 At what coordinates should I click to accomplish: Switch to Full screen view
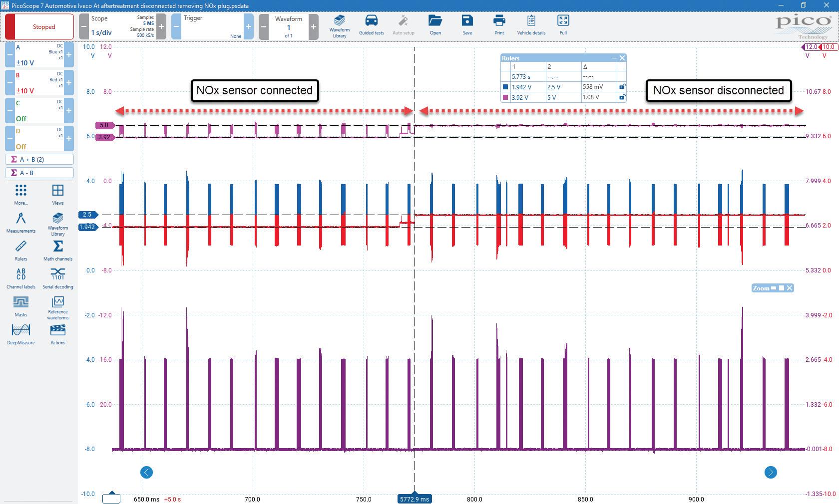tap(563, 25)
